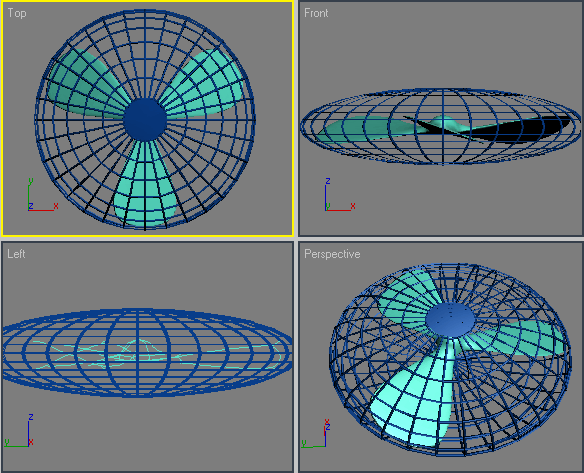Open the Front viewport label menu
Screen dimensions: 584x473
(316, 13)
